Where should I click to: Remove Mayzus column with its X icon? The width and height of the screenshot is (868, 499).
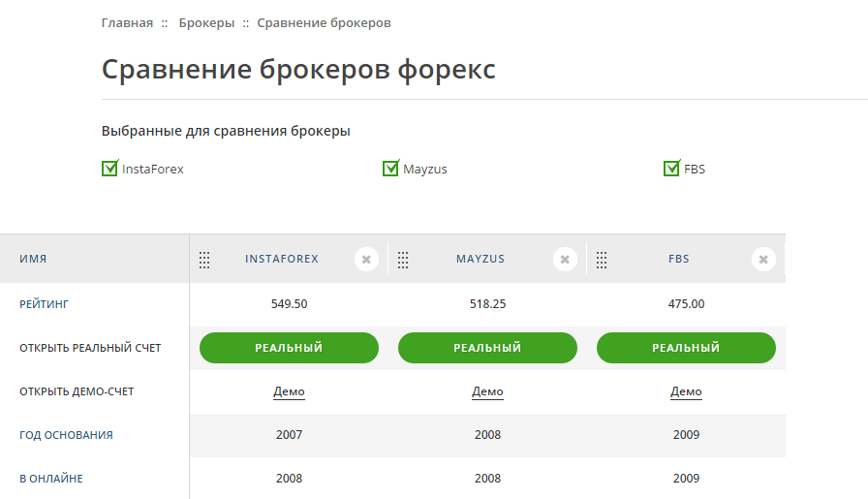(x=565, y=260)
